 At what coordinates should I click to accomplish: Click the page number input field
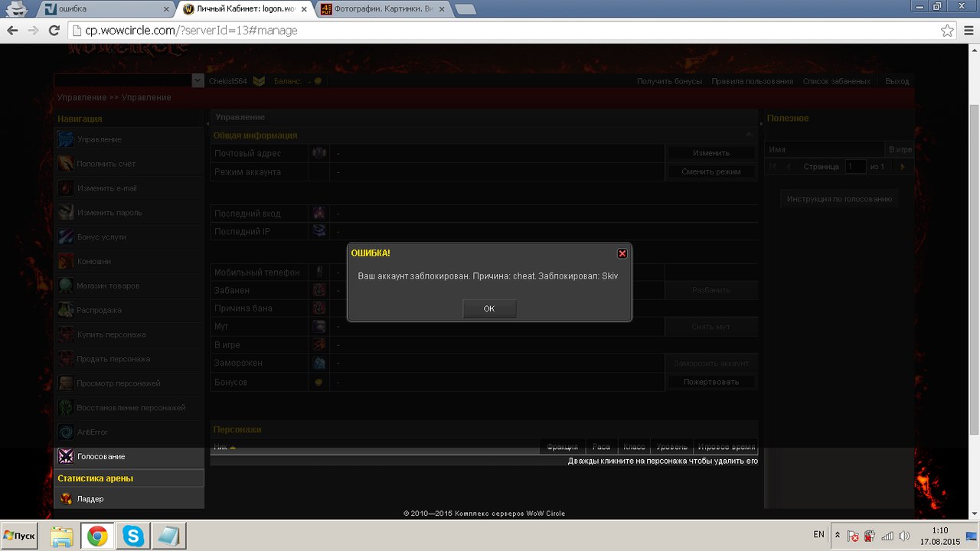[x=854, y=166]
